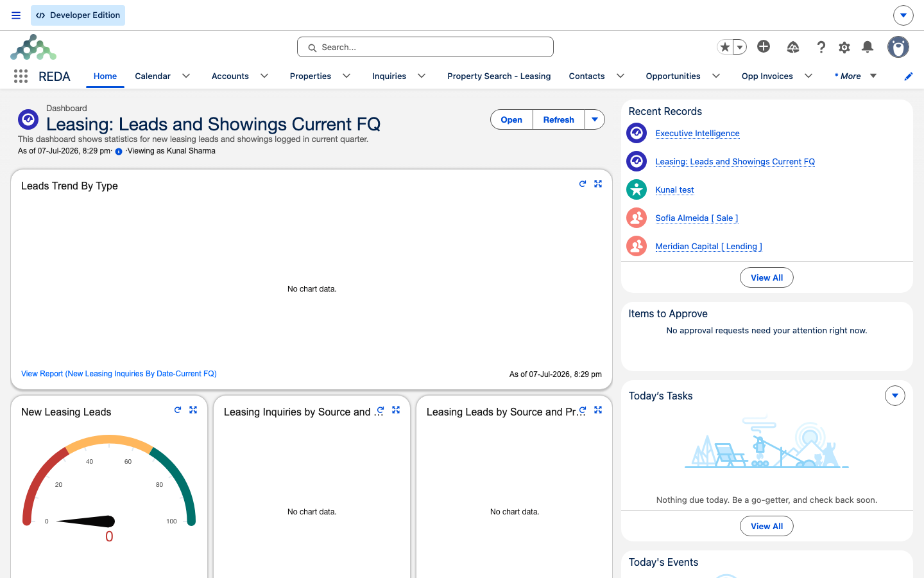This screenshot has height=578, width=924.
Task: Open top-right circular dropdown arrow
Action: (903, 15)
